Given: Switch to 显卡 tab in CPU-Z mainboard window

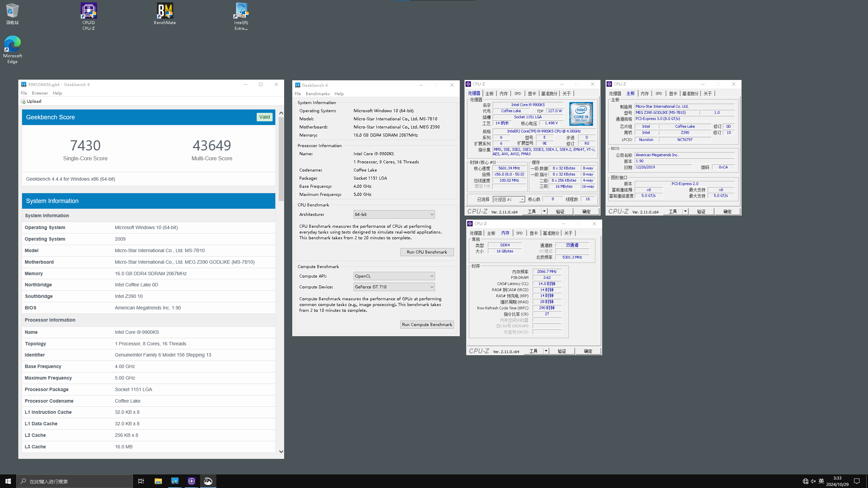Looking at the screenshot, I should click(x=673, y=94).
